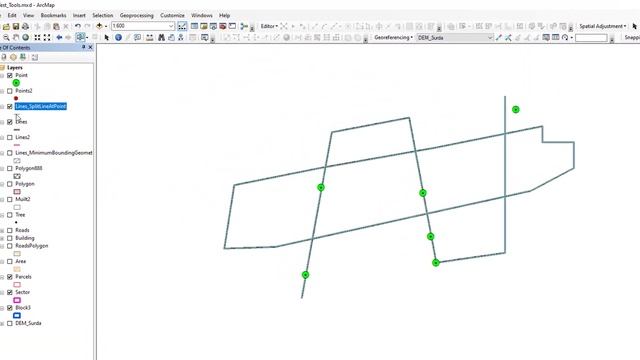This screenshot has height=360, width=640.
Task: Open the map scale dropdown
Action: [x=171, y=26]
